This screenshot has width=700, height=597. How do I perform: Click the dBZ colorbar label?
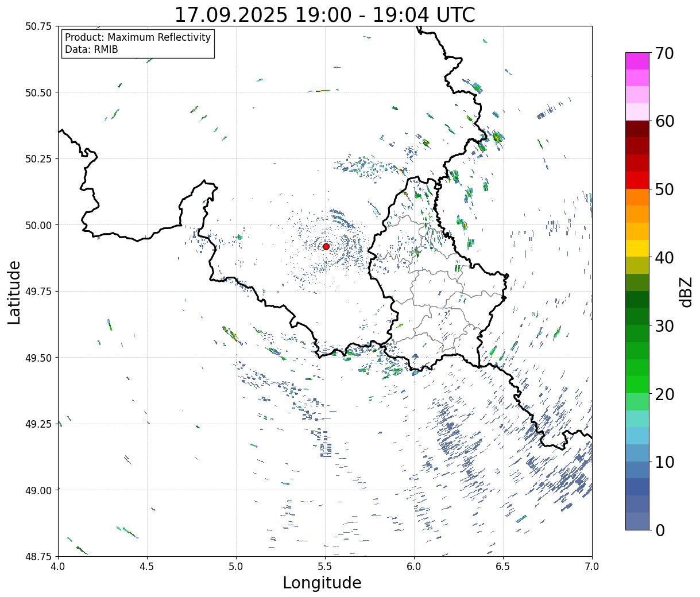coord(686,292)
